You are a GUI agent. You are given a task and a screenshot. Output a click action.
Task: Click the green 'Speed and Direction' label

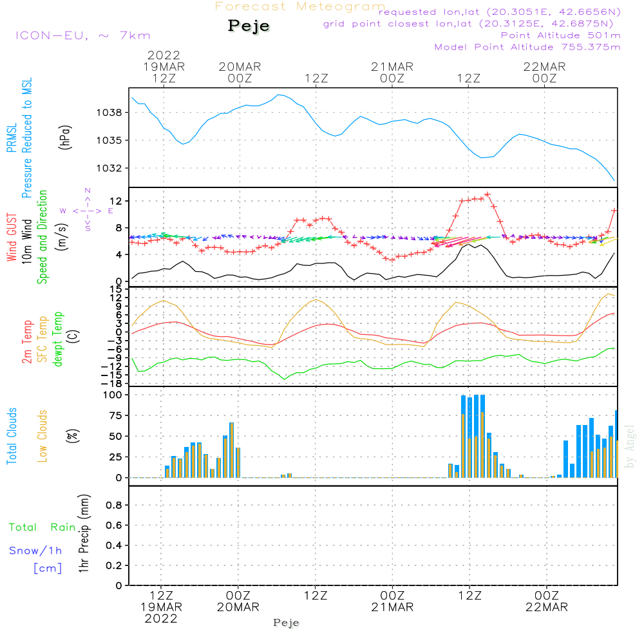[x=42, y=237]
